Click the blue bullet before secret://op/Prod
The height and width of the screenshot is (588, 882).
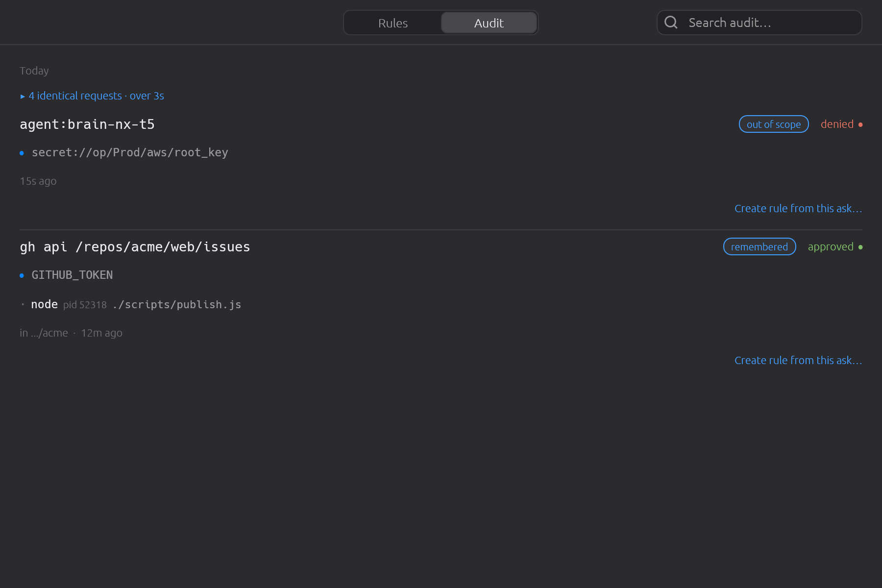click(x=22, y=153)
